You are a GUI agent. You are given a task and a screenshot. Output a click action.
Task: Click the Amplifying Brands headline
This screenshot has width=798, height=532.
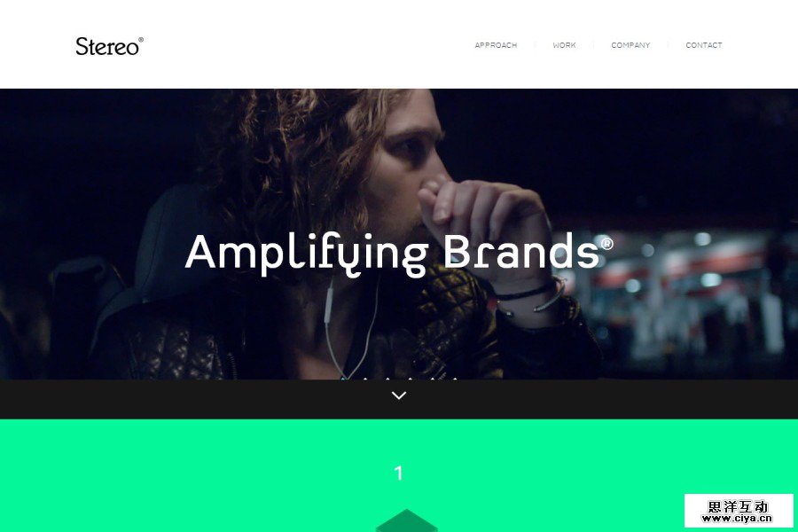[x=399, y=254]
